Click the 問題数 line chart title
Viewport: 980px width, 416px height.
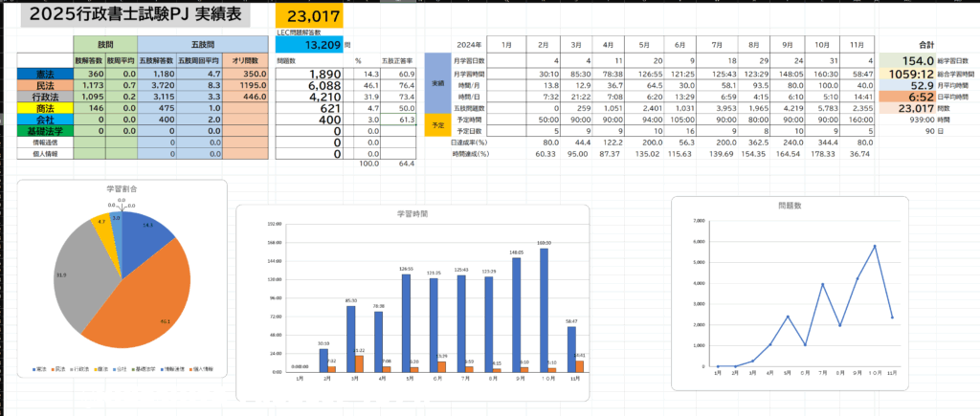[789, 206]
